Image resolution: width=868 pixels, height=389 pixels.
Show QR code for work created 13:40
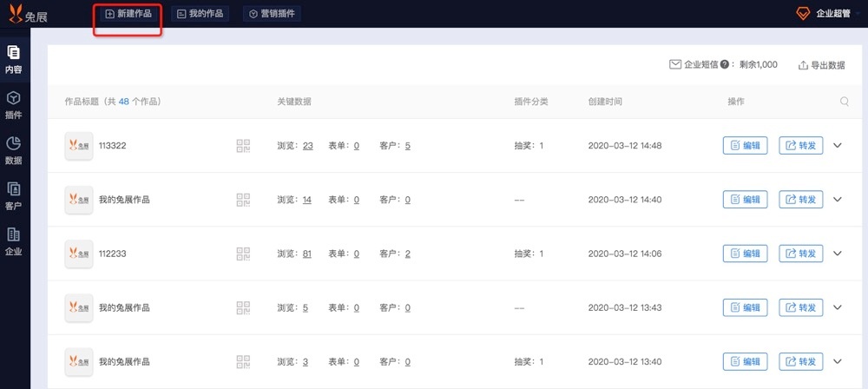tap(243, 362)
